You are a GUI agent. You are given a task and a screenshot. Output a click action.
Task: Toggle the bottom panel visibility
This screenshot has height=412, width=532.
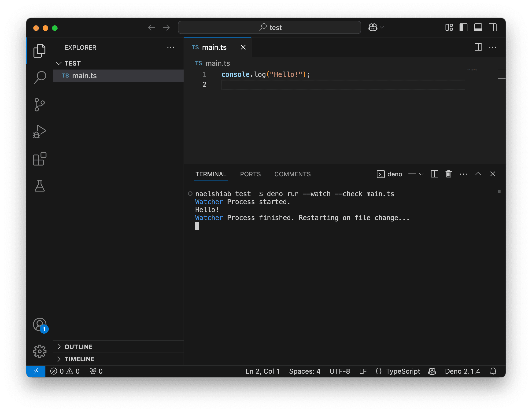click(478, 28)
